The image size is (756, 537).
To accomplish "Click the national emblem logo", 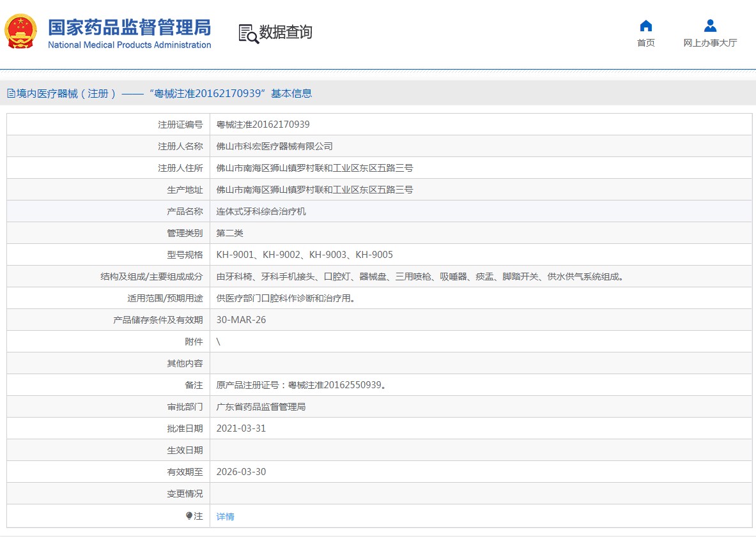I will pyautogui.click(x=21, y=32).
